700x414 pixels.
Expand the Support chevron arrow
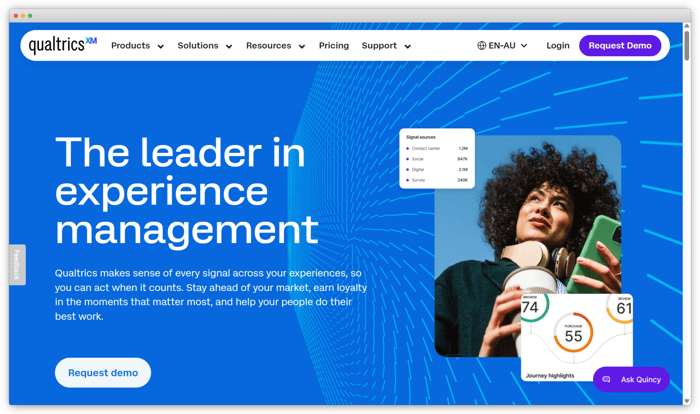(408, 46)
